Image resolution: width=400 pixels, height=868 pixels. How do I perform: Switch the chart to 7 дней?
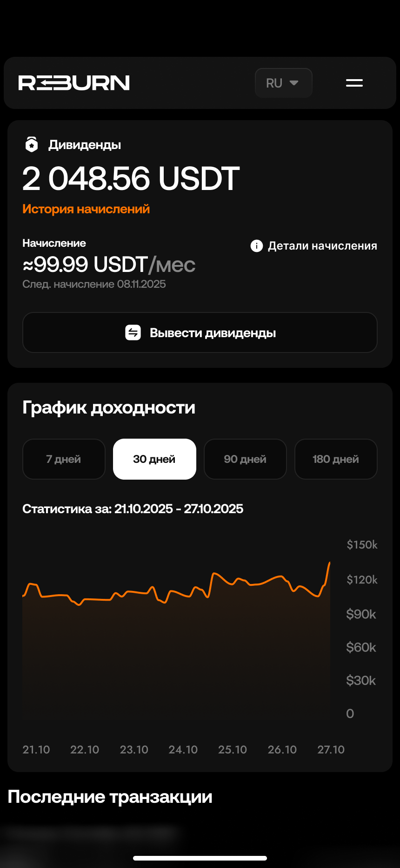click(x=64, y=459)
